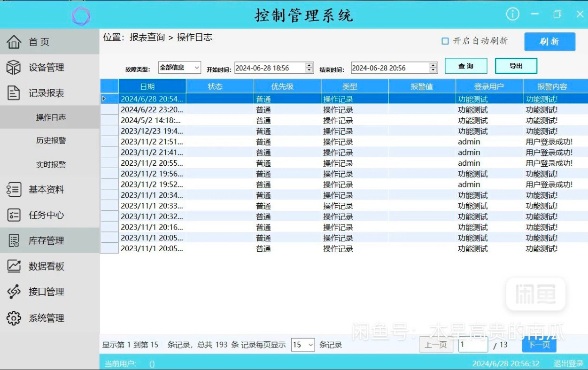The width and height of the screenshot is (588, 370).
Task: Click the 开始时间 spinner arrows
Action: (309, 68)
